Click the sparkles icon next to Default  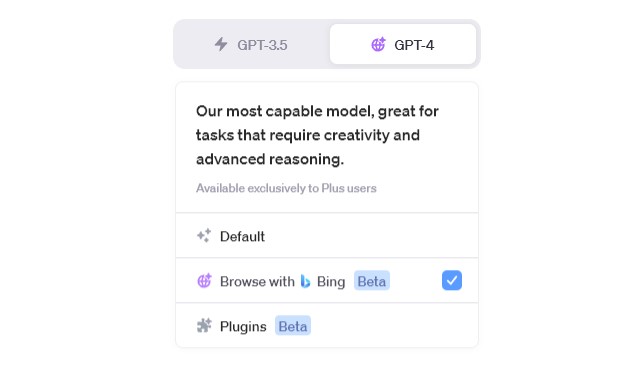pyautogui.click(x=204, y=235)
